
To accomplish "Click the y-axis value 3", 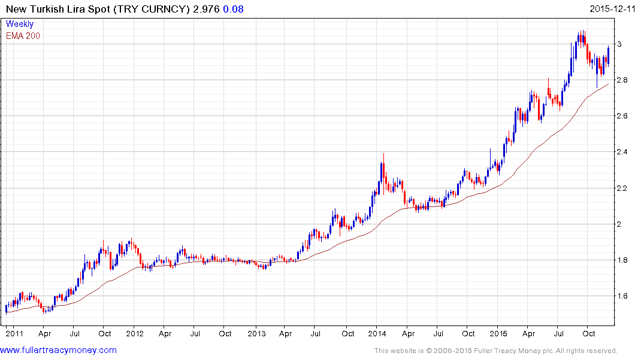I will 619,44.
